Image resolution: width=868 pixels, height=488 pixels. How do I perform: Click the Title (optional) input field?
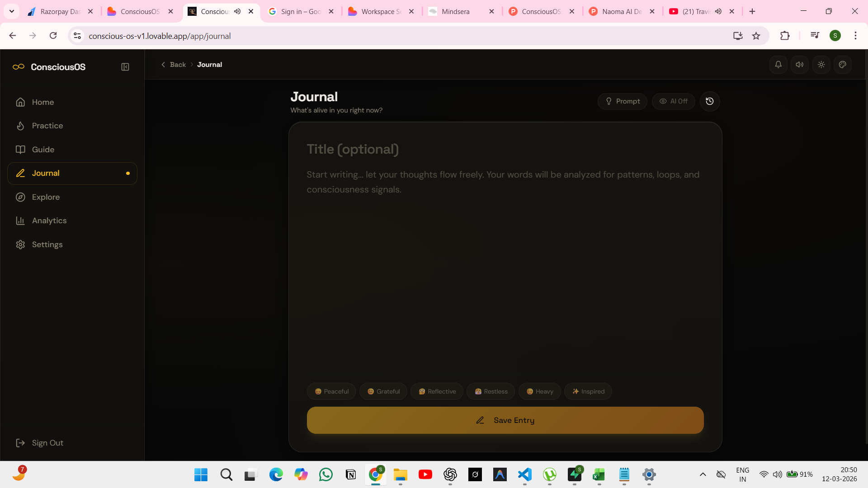[x=505, y=149]
